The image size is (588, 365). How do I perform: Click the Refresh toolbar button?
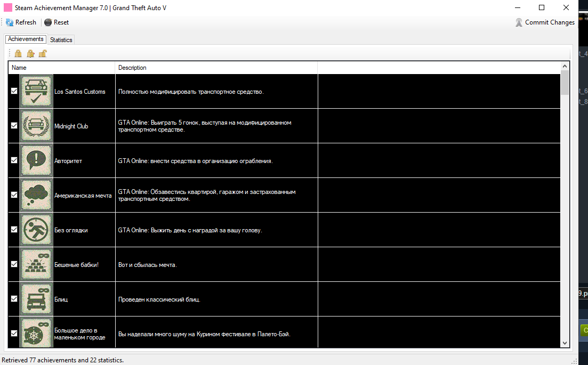pyautogui.click(x=21, y=22)
